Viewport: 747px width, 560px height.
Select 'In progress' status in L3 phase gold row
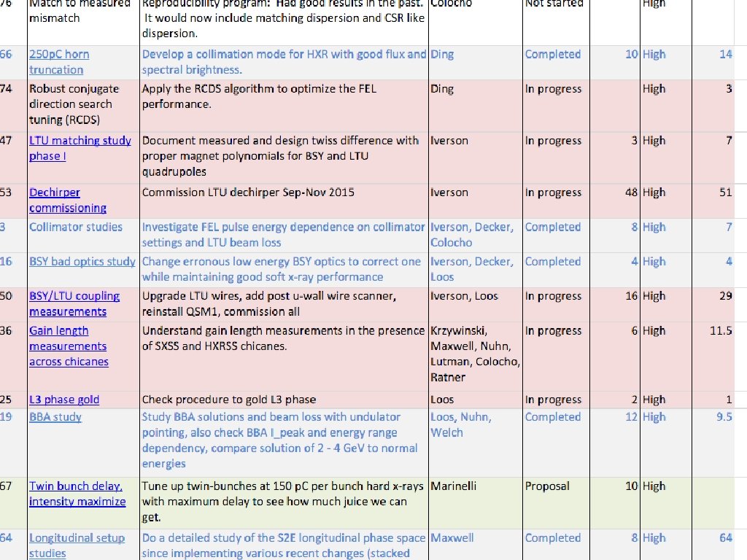556,400
